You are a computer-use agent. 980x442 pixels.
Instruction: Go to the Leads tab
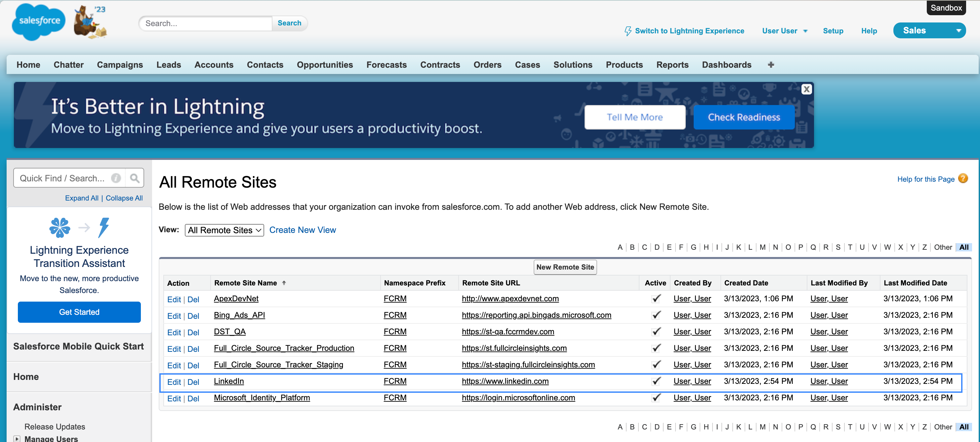(x=169, y=65)
